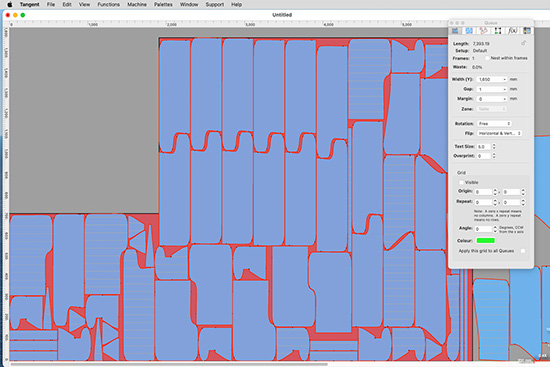Screen dimensions: 550x367
Task: Open the red shapes Queue toolbar icon
Action: pyautogui.click(x=484, y=31)
